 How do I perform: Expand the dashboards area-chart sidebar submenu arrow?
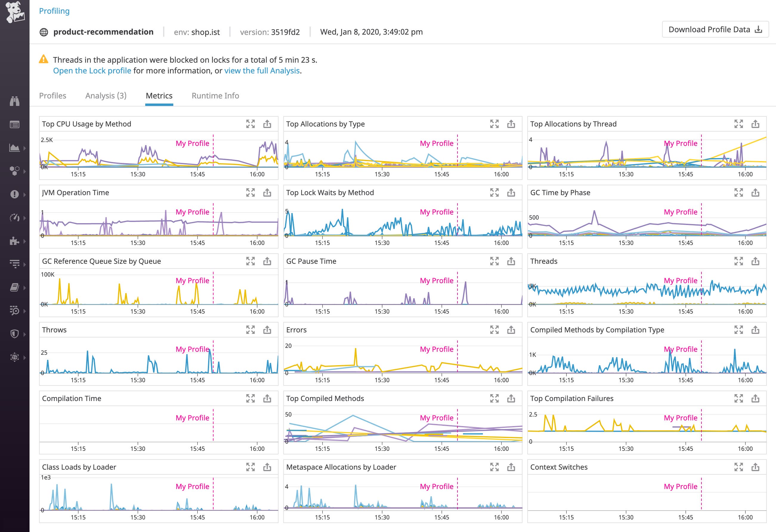click(x=25, y=148)
